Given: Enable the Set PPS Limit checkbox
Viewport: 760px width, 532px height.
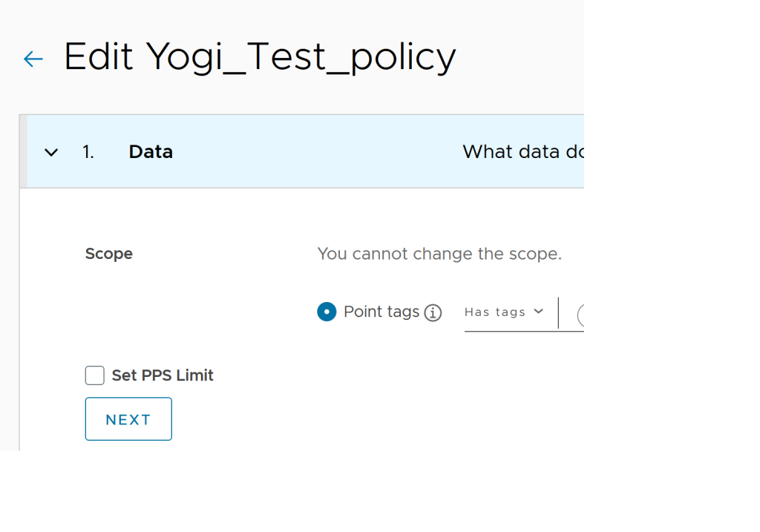Looking at the screenshot, I should (x=95, y=375).
